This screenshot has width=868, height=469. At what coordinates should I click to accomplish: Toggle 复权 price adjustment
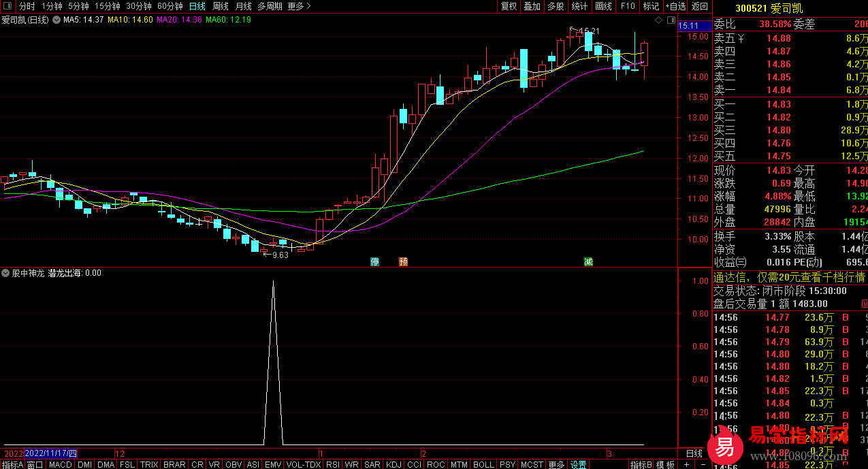[x=509, y=6]
